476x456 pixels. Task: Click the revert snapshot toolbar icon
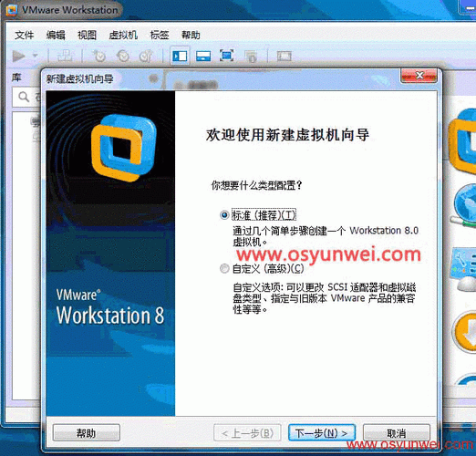(123, 56)
